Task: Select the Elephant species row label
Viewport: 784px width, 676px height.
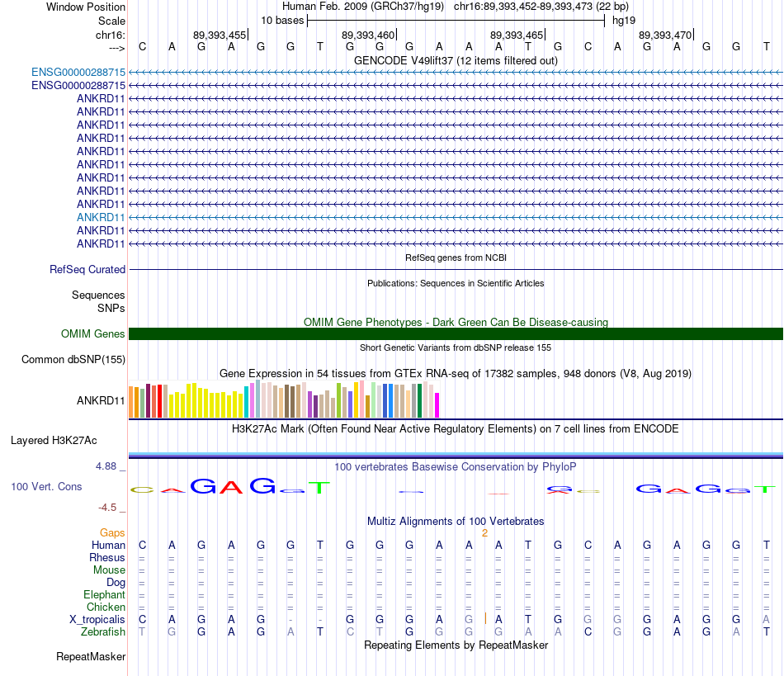Action: tap(104, 594)
